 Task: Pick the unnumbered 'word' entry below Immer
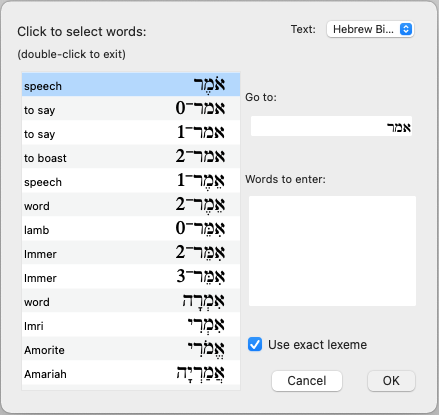point(131,300)
